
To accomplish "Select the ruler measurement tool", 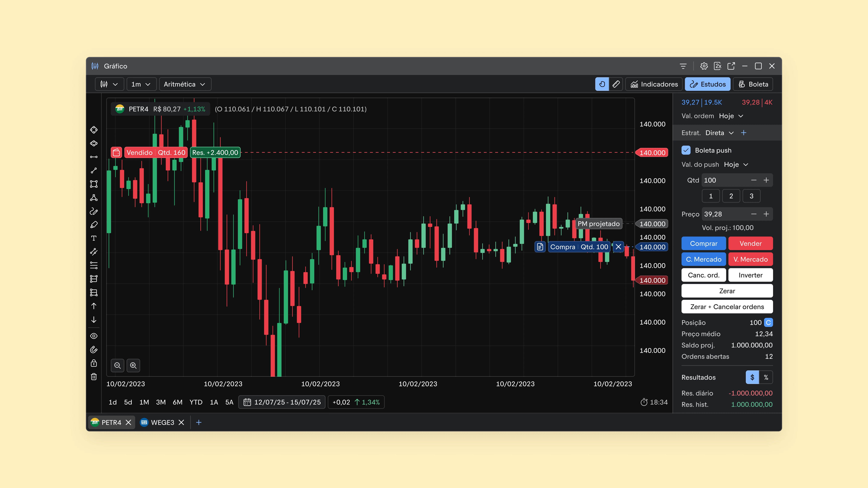I will (616, 84).
